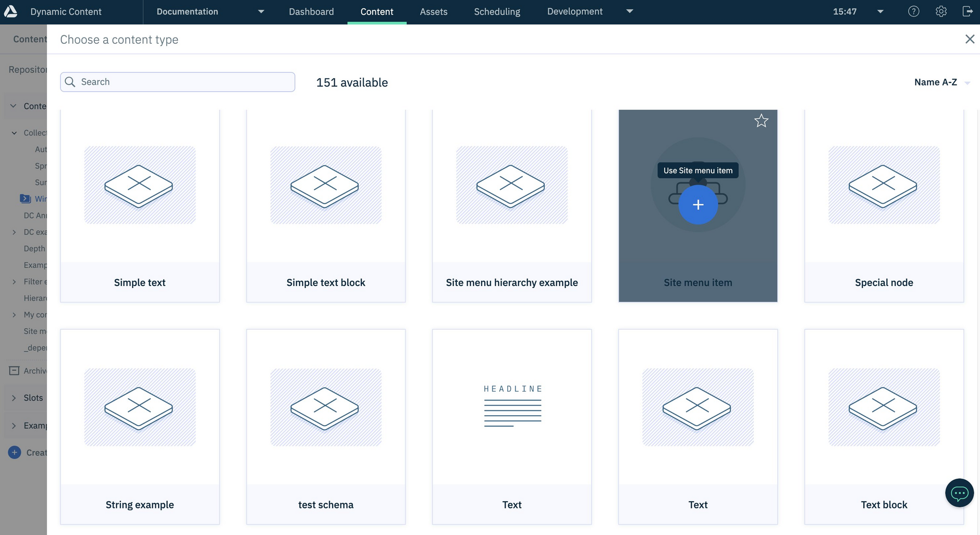Click the search magnifier icon

coord(70,82)
